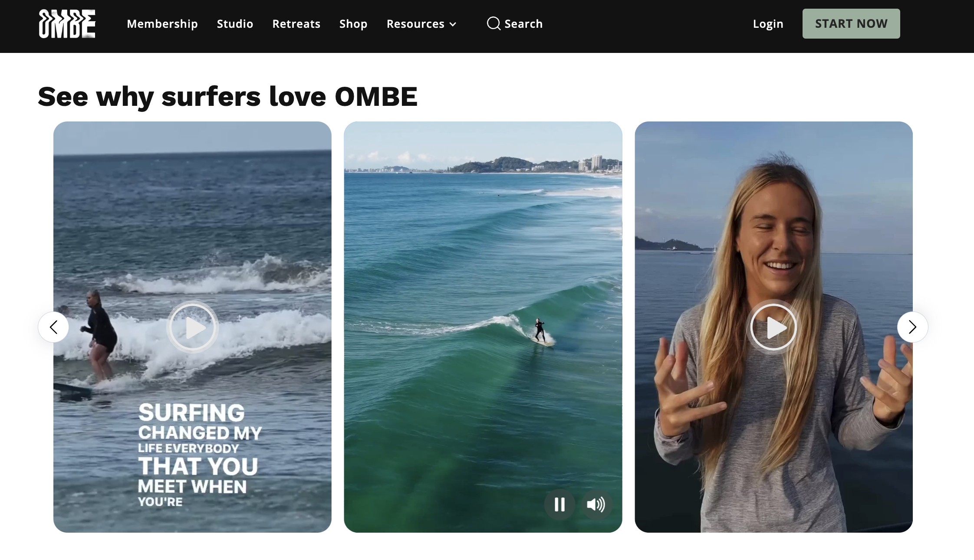Show previous testimonial with left arrow
This screenshot has height=560, width=974.
tap(53, 327)
